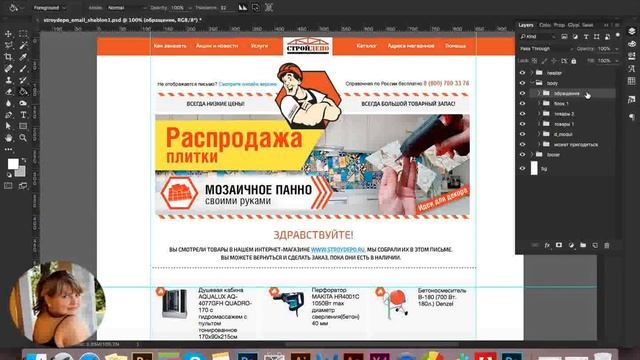Select the Eyedropper tool
This screenshot has height=360, width=640.
click(23, 57)
